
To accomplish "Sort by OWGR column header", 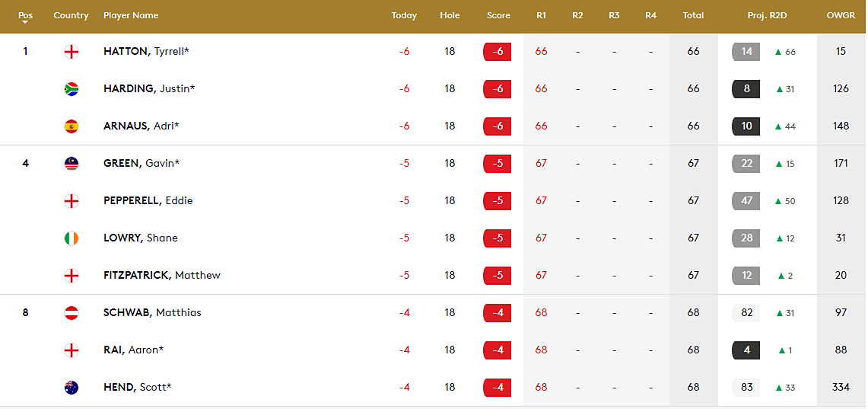I will point(841,15).
